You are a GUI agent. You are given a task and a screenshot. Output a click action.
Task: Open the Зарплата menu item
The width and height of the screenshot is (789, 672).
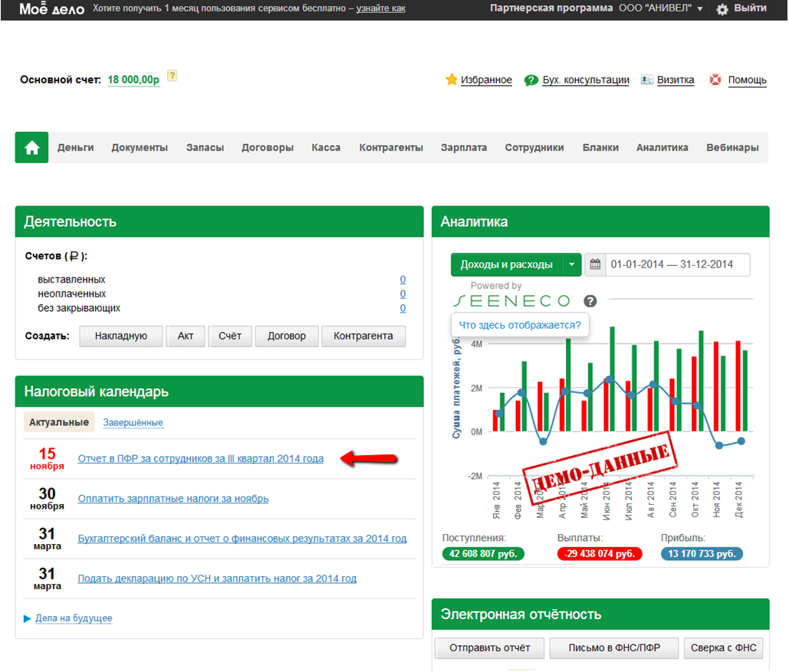tap(463, 148)
